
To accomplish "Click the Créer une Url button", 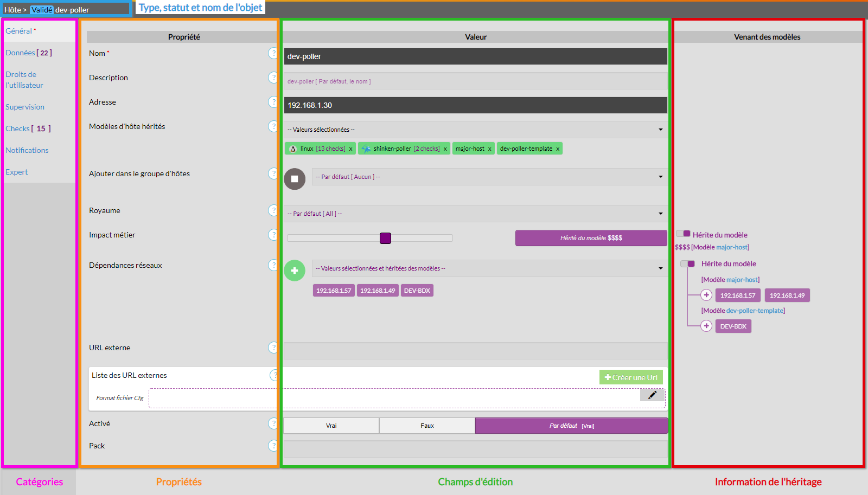I will click(x=631, y=377).
